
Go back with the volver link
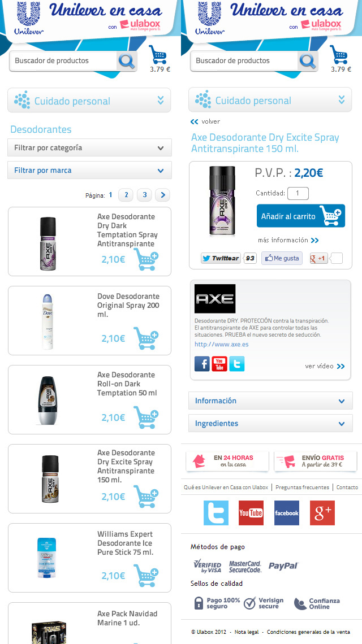click(205, 121)
